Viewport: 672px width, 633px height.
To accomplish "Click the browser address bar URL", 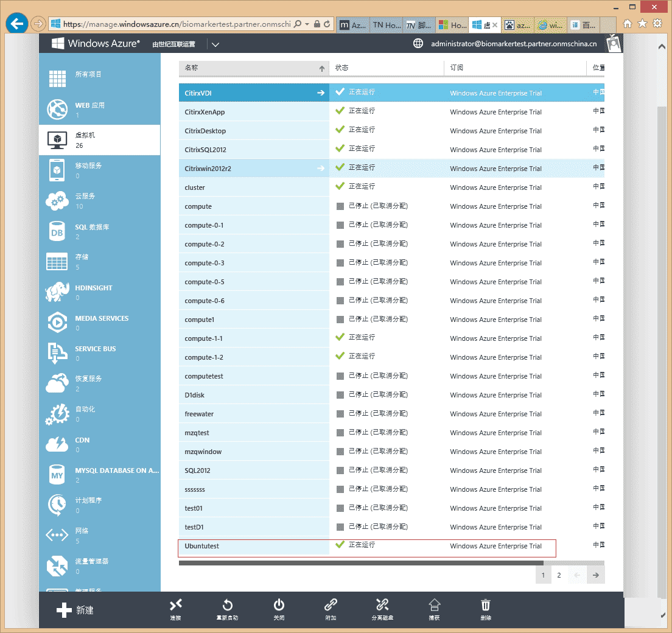I will 177,24.
